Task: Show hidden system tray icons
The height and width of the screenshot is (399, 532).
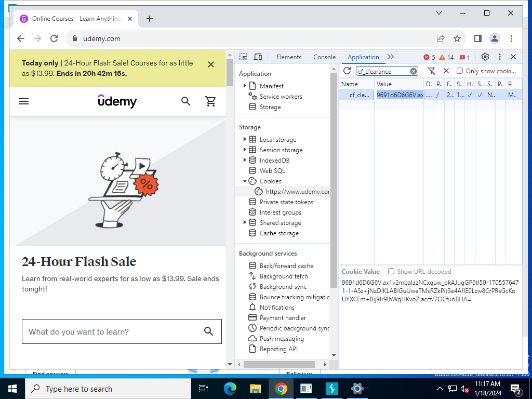Action: [x=440, y=389]
